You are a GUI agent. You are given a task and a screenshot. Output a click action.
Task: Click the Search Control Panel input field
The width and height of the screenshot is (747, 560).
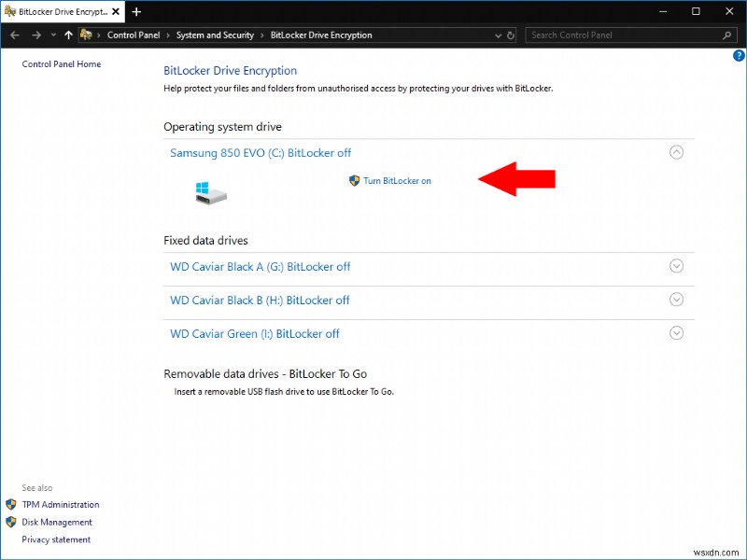click(616, 35)
